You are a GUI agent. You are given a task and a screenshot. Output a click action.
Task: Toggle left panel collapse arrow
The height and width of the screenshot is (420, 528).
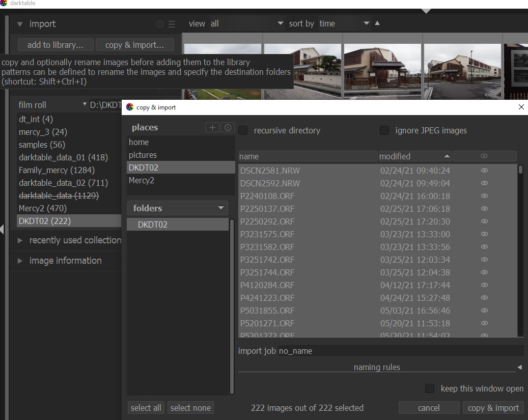2,230
